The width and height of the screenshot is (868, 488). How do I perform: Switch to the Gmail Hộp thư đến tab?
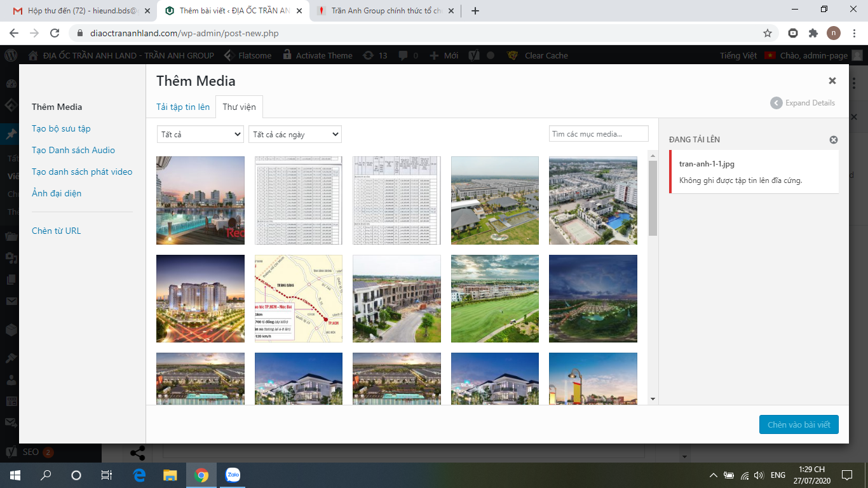pyautogui.click(x=81, y=11)
